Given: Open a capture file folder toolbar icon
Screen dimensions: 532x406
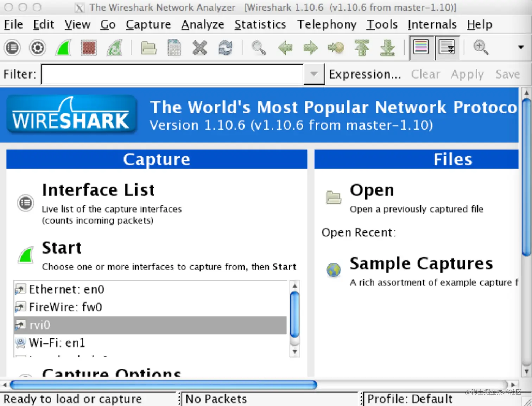Looking at the screenshot, I should pos(148,48).
